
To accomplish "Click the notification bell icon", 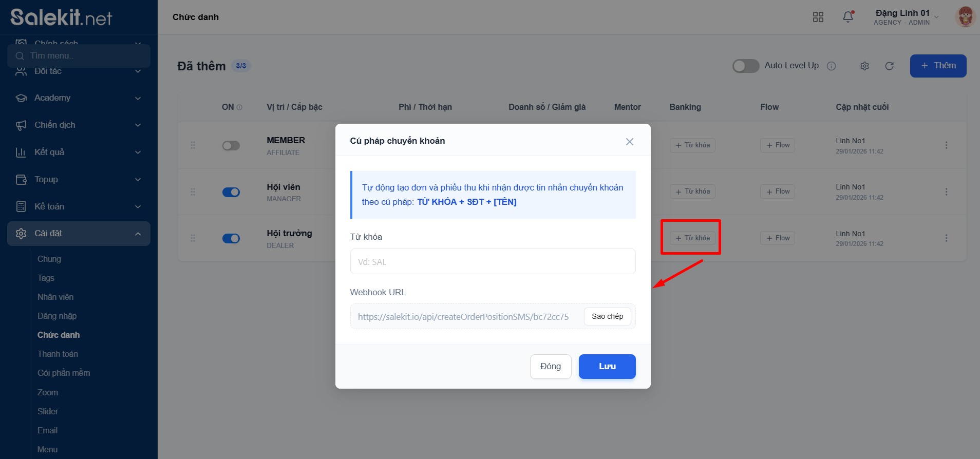I will pos(848,17).
